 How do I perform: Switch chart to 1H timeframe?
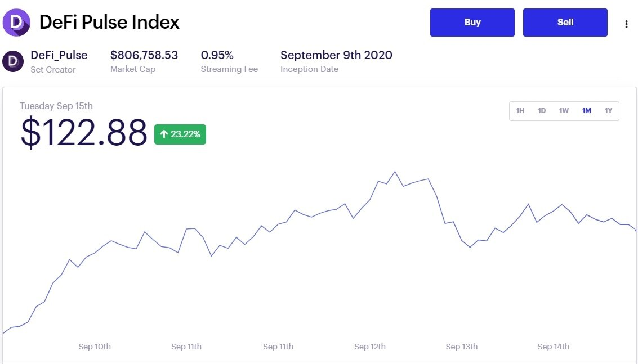(520, 111)
